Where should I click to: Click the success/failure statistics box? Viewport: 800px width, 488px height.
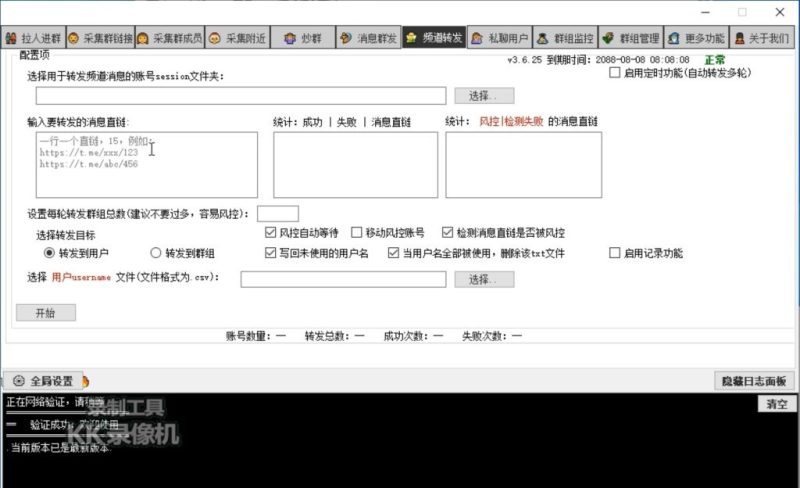click(x=356, y=165)
